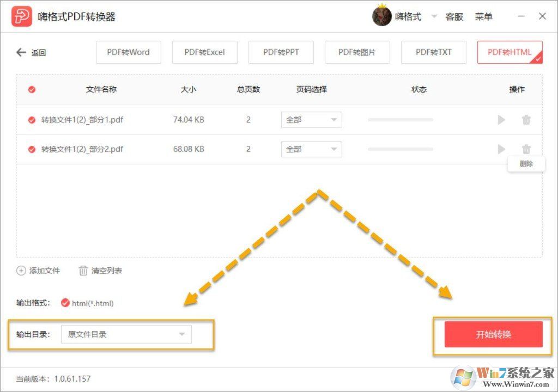
Task: Open the 页码选择 dropdown for 部分1.pdf
Action: (311, 120)
